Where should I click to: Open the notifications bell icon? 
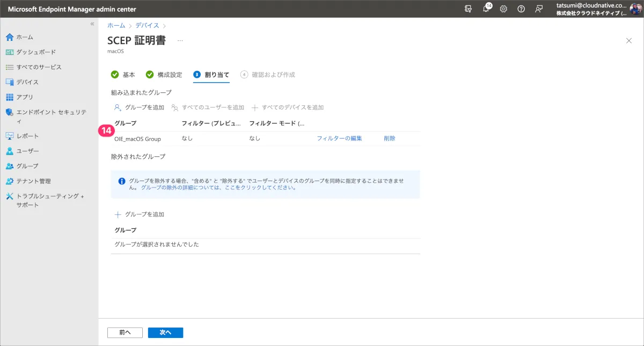click(486, 9)
